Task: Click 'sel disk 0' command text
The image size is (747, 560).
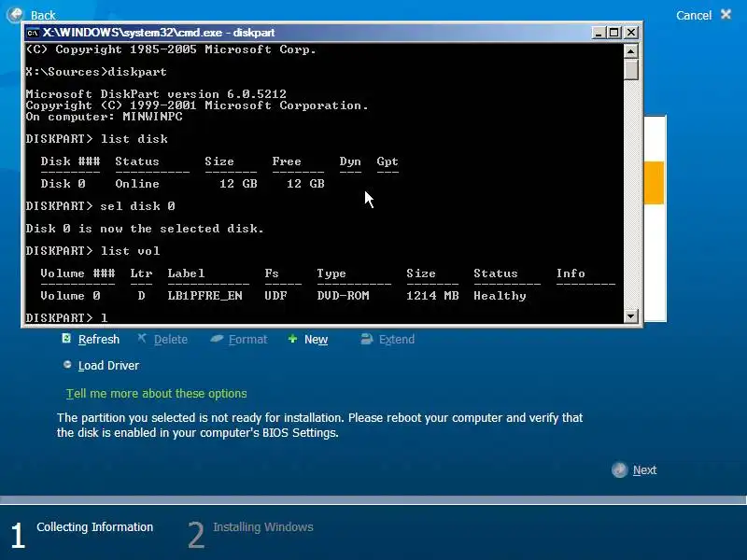Action: pyautogui.click(x=137, y=206)
